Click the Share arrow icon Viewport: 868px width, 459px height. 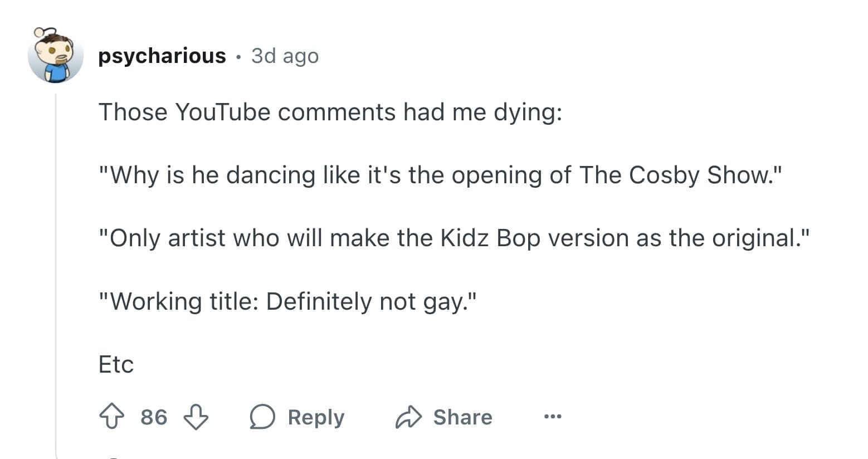[409, 417]
